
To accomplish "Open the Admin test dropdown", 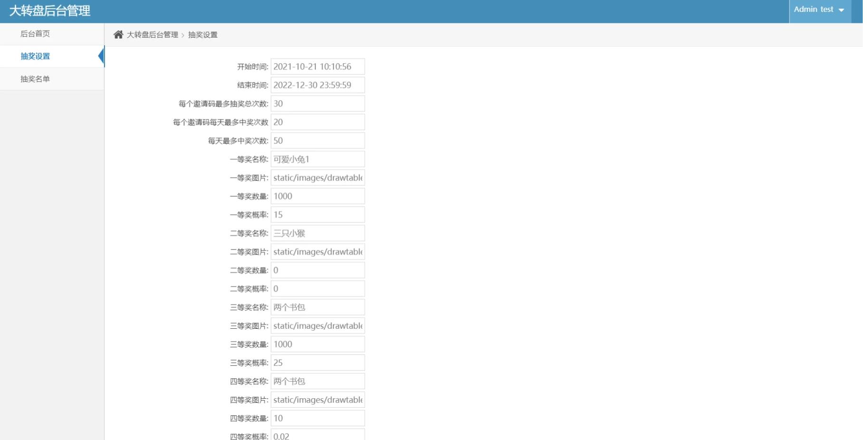I will (814, 9).
